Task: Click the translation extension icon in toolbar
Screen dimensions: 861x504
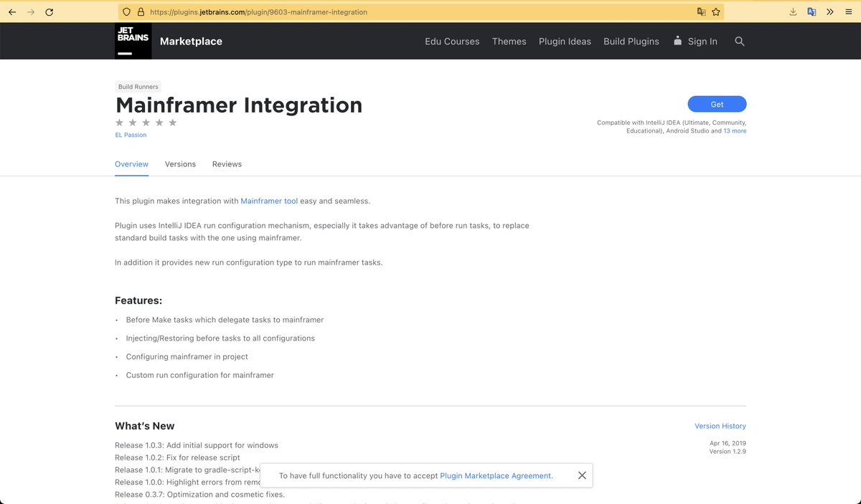Action: click(x=811, y=12)
